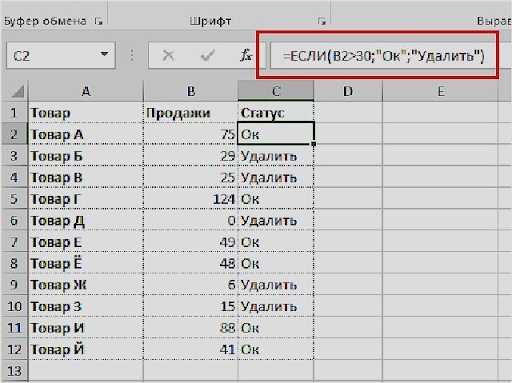Select sales value 41
Viewport: 512px width, 383px height.
191,349
